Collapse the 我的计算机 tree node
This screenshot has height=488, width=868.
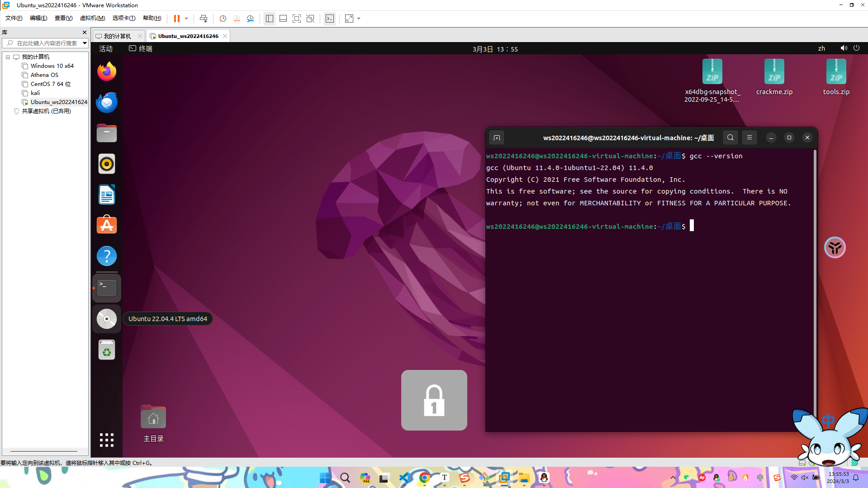point(8,57)
